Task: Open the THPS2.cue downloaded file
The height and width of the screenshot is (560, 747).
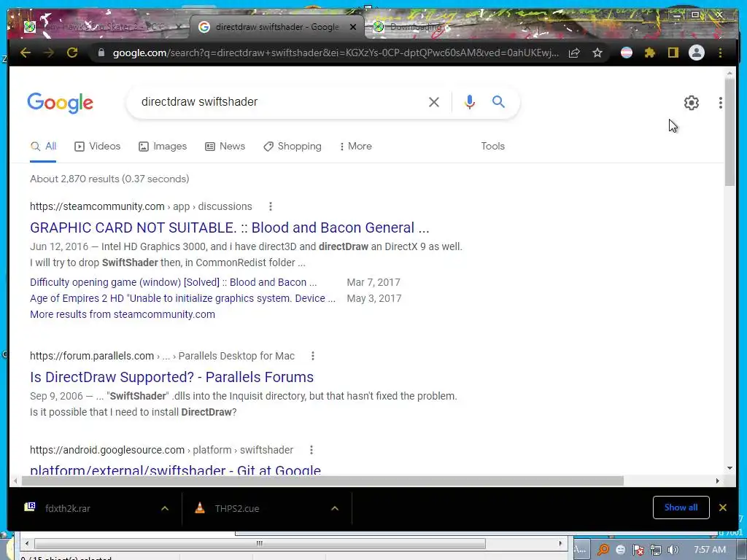Action: 237,508
